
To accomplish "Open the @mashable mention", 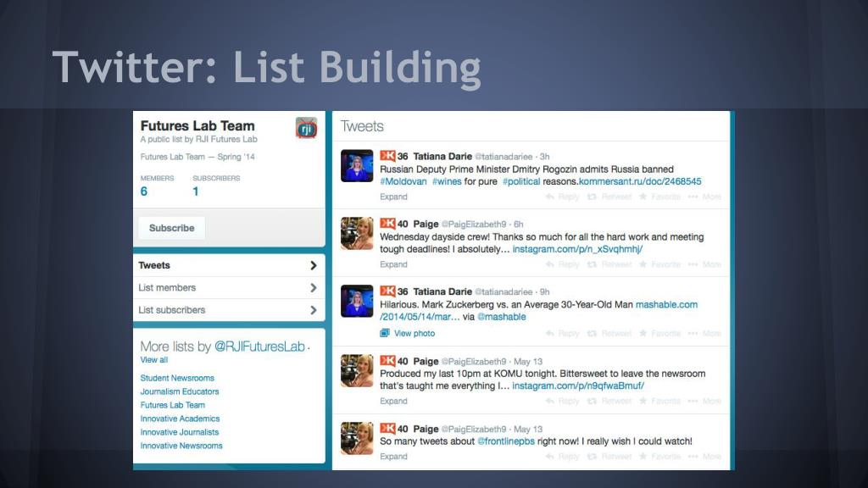I will pyautogui.click(x=502, y=317).
